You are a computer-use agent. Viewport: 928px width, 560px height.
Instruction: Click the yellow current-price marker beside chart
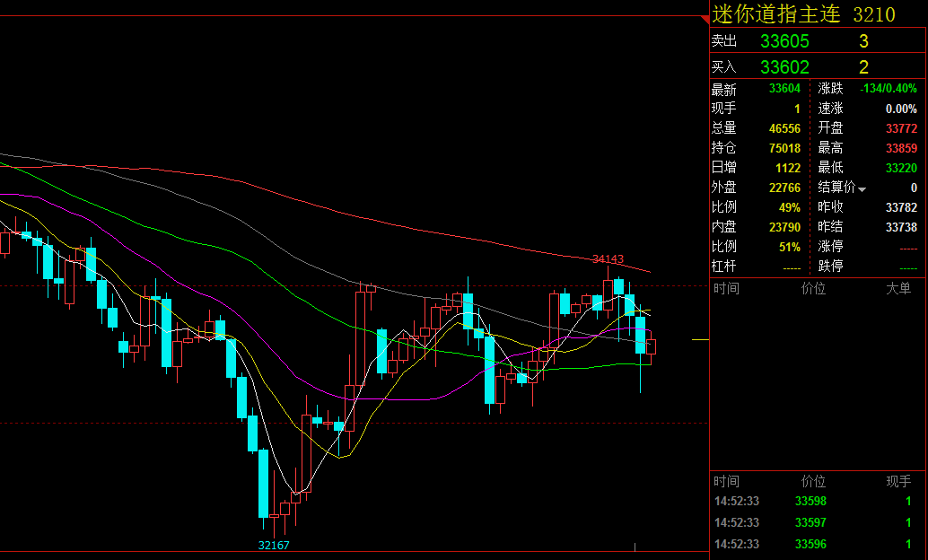coord(700,340)
